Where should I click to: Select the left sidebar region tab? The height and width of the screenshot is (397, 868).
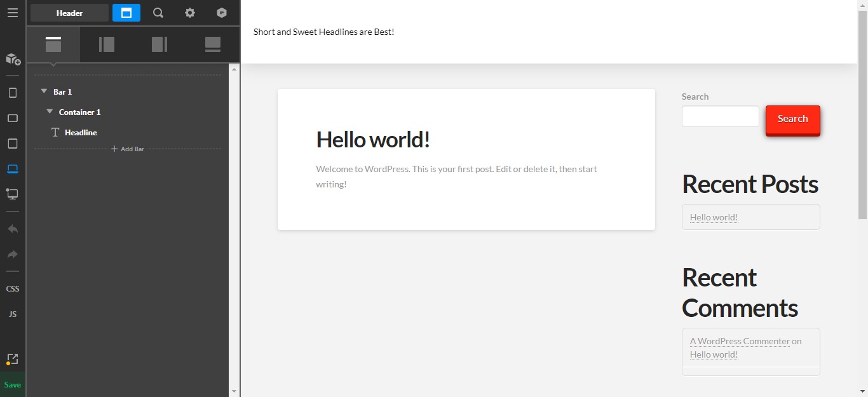click(107, 44)
